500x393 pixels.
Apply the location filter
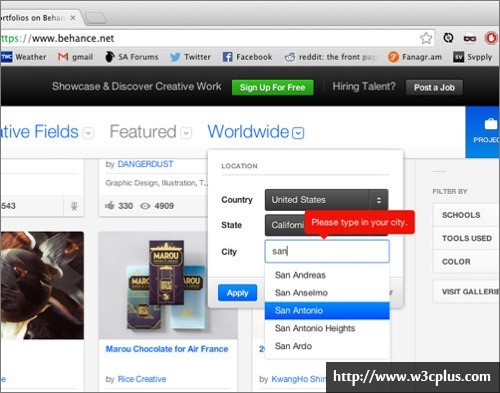tap(237, 293)
